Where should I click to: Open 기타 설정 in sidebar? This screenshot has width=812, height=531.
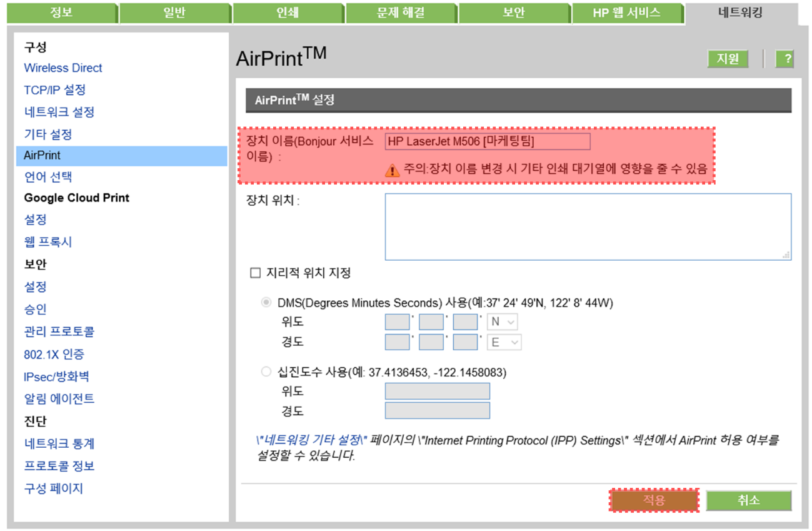click(x=48, y=134)
